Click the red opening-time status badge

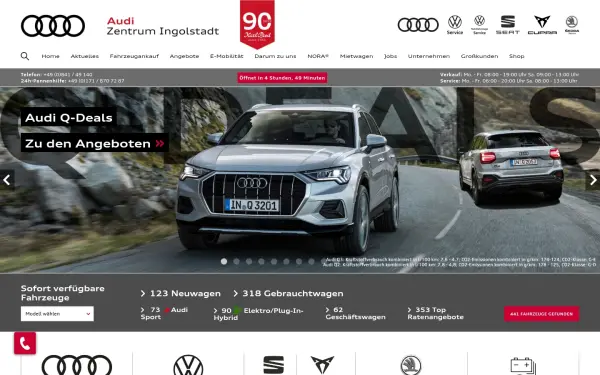coord(282,78)
